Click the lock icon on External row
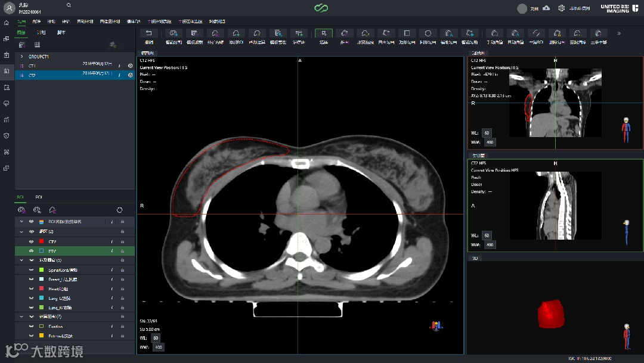This screenshot has width=644, height=363. pos(122,336)
